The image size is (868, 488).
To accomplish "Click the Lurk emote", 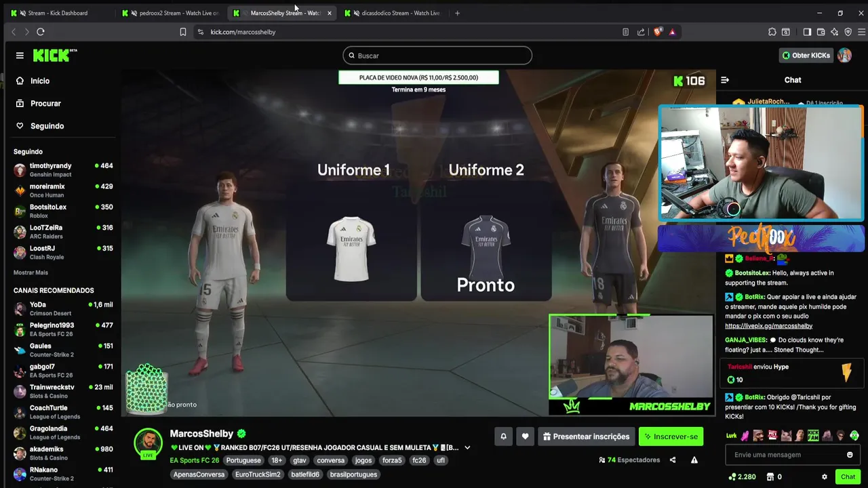I will [x=731, y=436].
